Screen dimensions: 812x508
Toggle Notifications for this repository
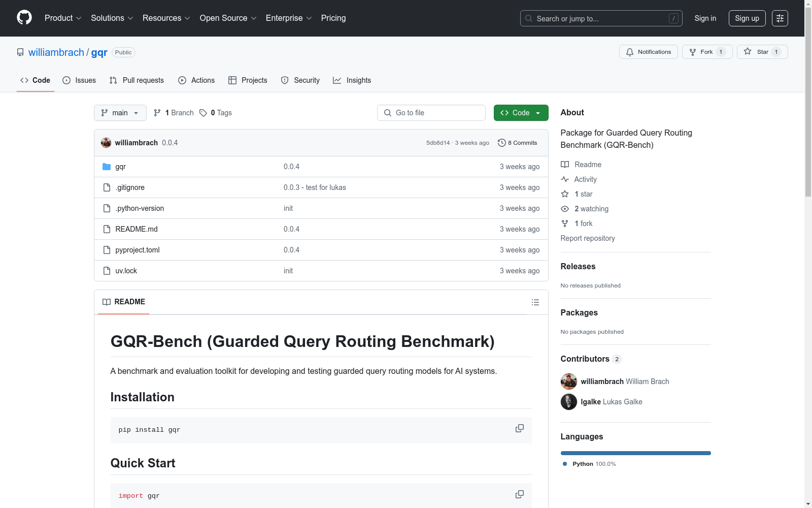649,52
